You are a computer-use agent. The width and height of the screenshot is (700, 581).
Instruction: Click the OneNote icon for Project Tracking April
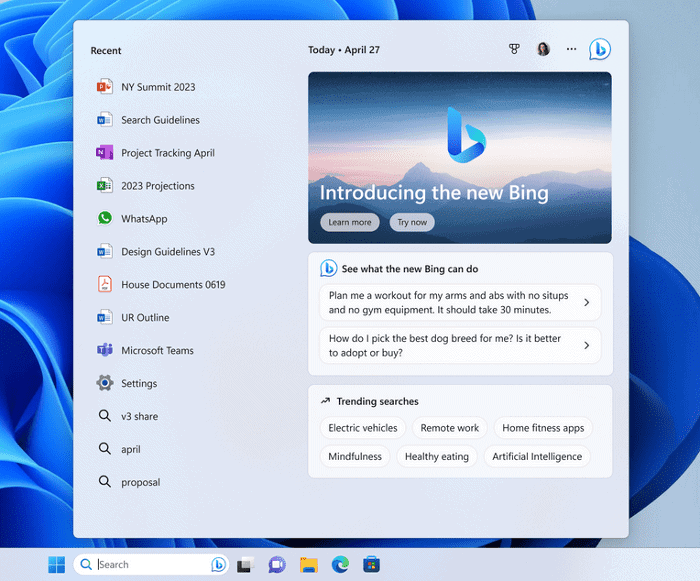[x=104, y=153]
